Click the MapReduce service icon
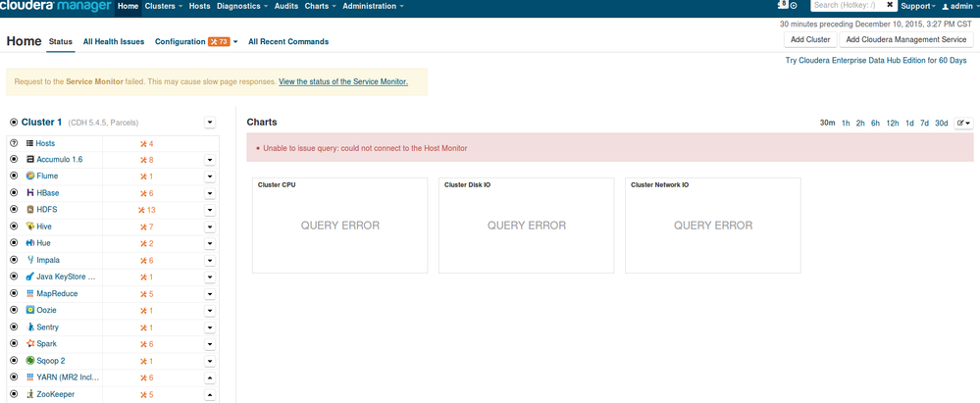The width and height of the screenshot is (980, 403). click(30, 293)
